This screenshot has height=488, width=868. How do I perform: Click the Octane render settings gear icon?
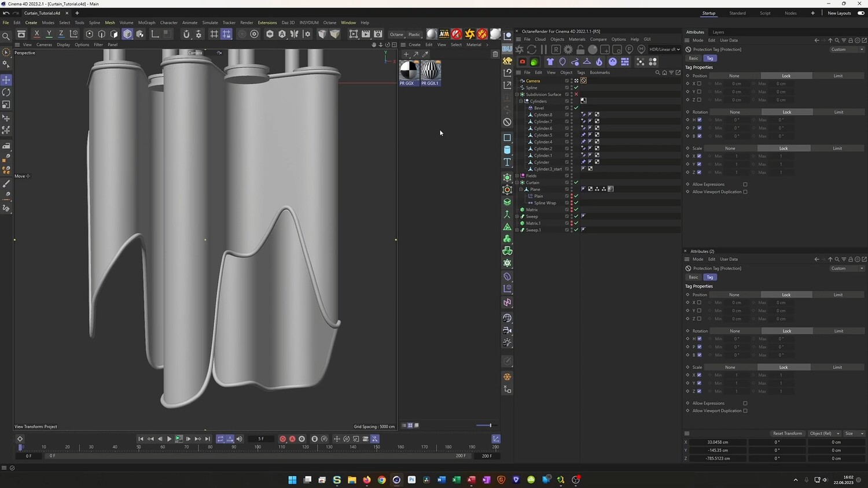568,50
